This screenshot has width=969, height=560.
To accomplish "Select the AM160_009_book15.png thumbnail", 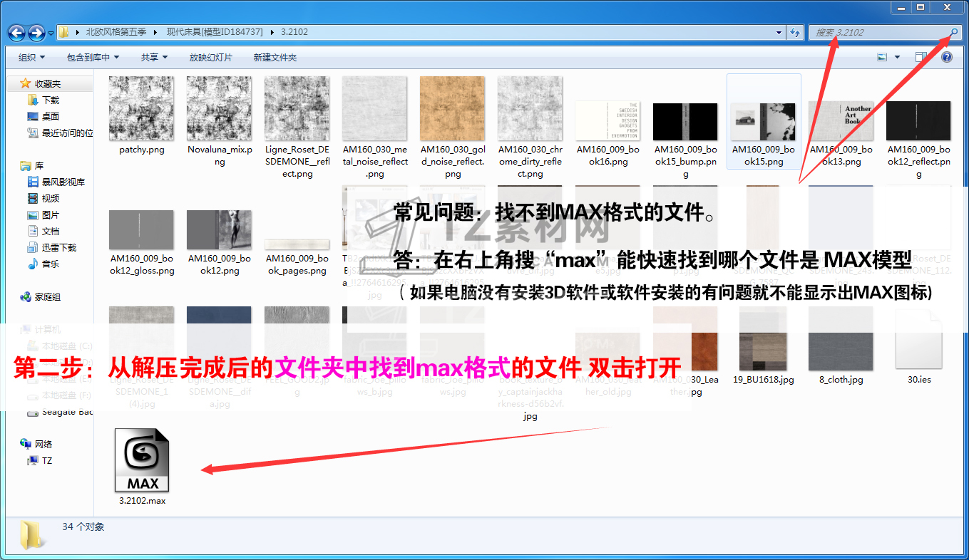I will click(x=764, y=122).
